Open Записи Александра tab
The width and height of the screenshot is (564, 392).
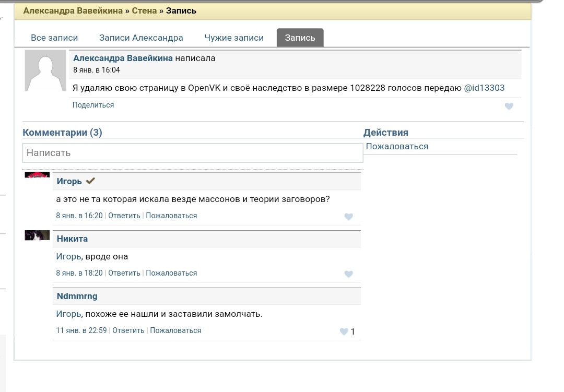coord(141,38)
